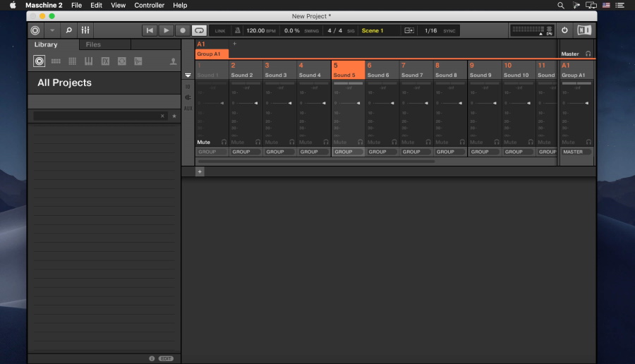
Task: Open the All Projects product selector
Action: coord(104,83)
